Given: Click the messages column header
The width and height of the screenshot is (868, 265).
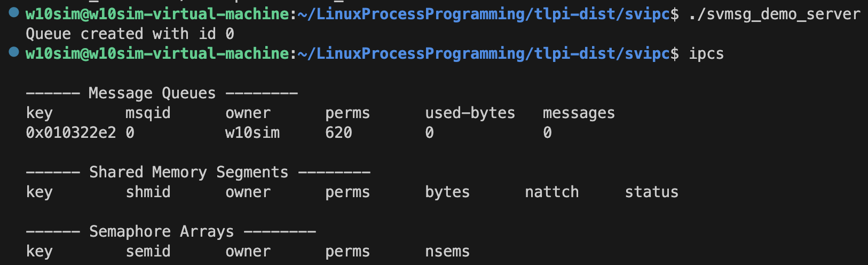Looking at the screenshot, I should pos(579,113).
